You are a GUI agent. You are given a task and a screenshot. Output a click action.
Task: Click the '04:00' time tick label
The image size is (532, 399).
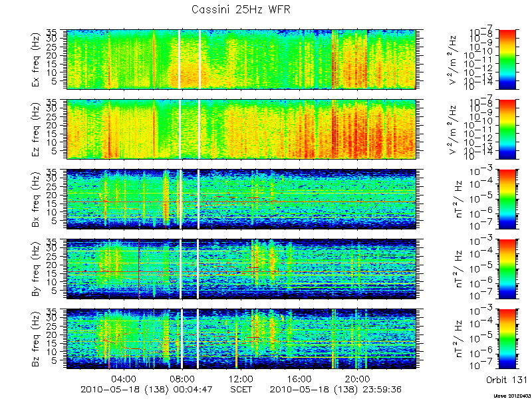coord(124,378)
